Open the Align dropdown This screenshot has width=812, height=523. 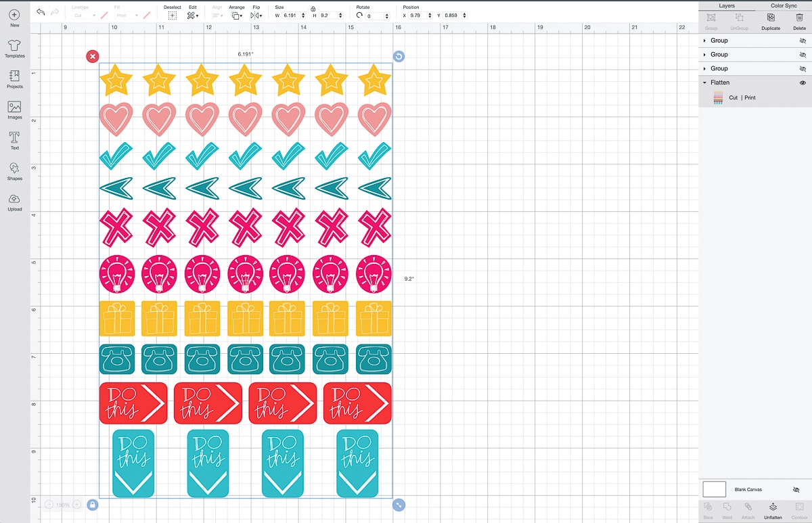(217, 15)
